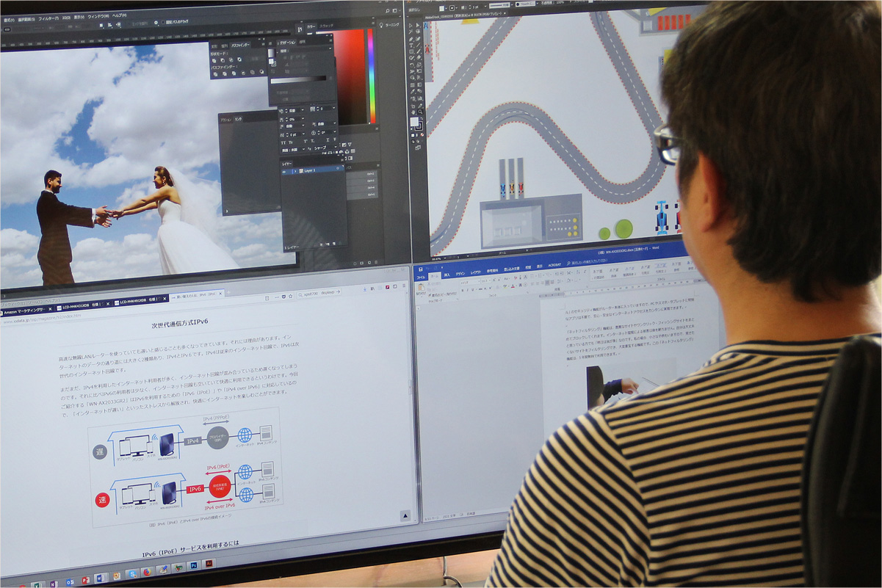This screenshot has height=588, width=882.
Task: Select the Rectangle tool in Illustrator toolbar
Action: click(x=411, y=51)
